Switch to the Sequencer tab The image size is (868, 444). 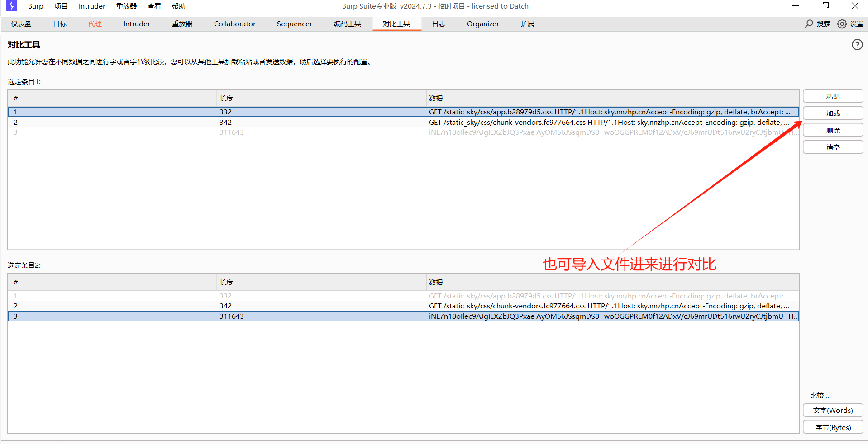click(295, 24)
